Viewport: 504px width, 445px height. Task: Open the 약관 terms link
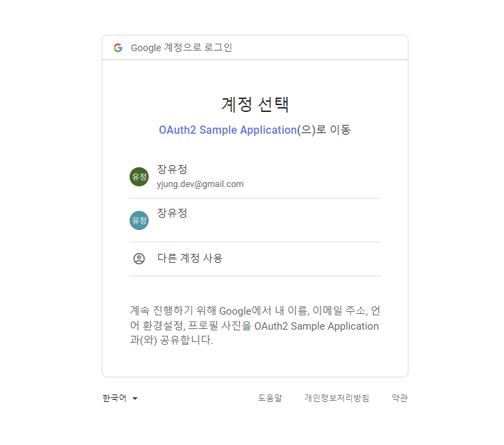click(400, 398)
